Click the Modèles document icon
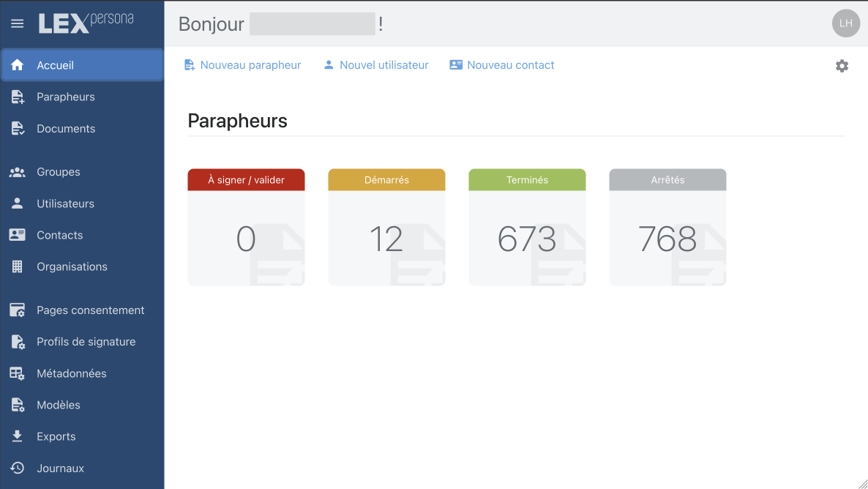Screen dimensions: 868x489 18,405
